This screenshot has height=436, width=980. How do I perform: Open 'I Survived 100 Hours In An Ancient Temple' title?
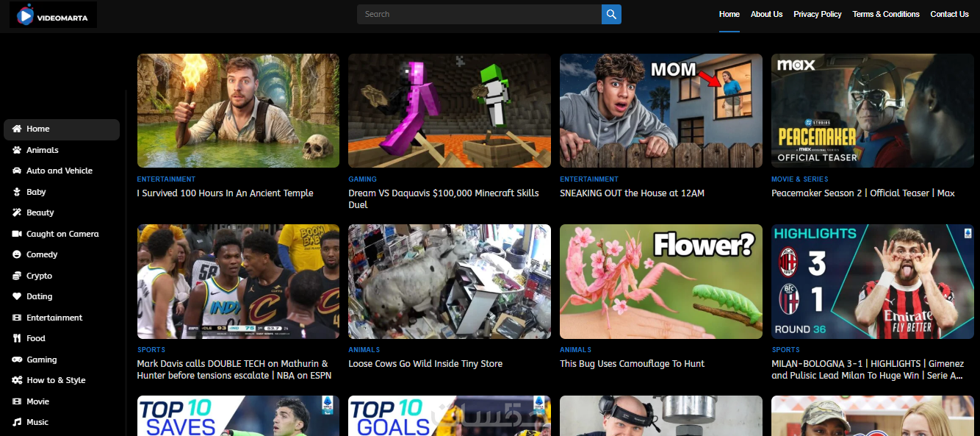(225, 193)
